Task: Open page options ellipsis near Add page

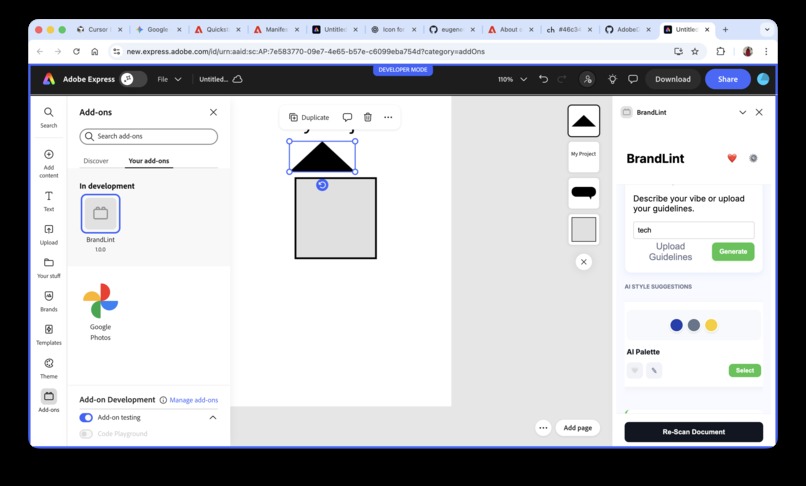Action: pyautogui.click(x=543, y=428)
